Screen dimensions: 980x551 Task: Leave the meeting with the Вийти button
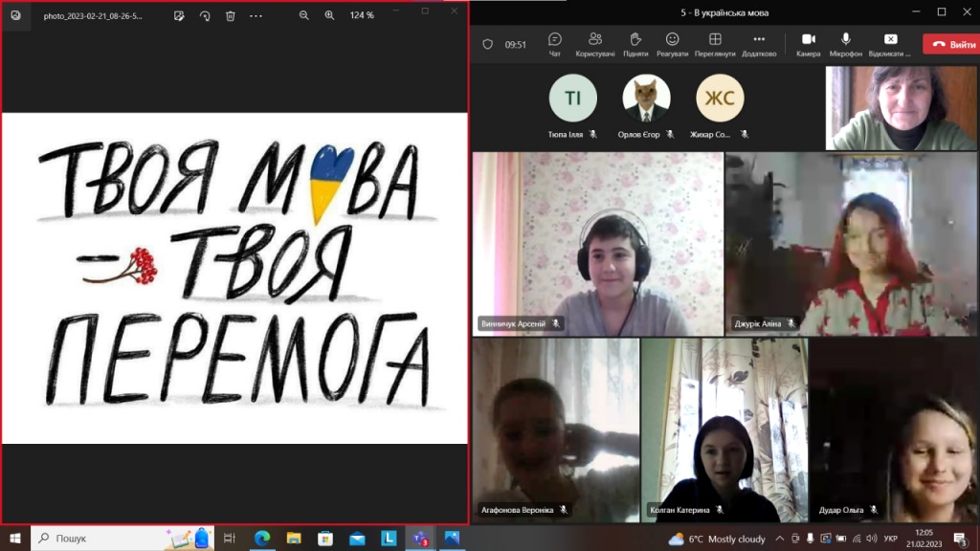950,44
